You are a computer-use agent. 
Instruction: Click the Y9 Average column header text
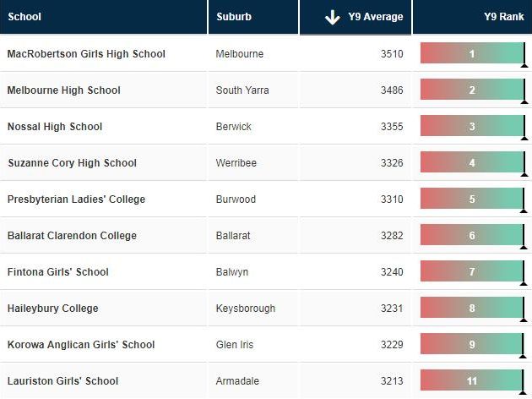coord(376,17)
